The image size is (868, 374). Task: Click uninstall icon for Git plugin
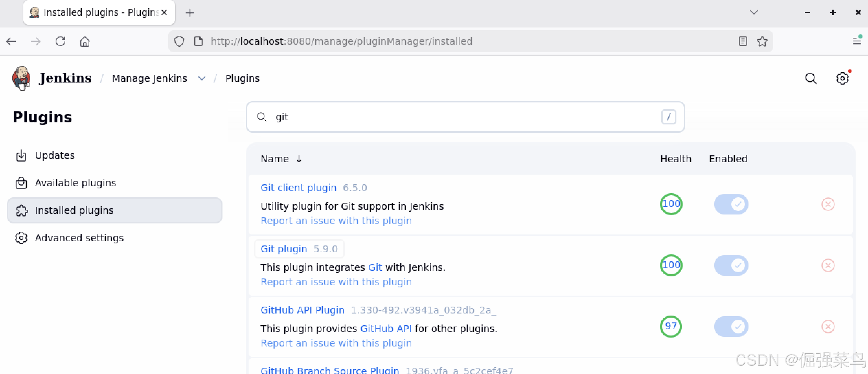(828, 265)
